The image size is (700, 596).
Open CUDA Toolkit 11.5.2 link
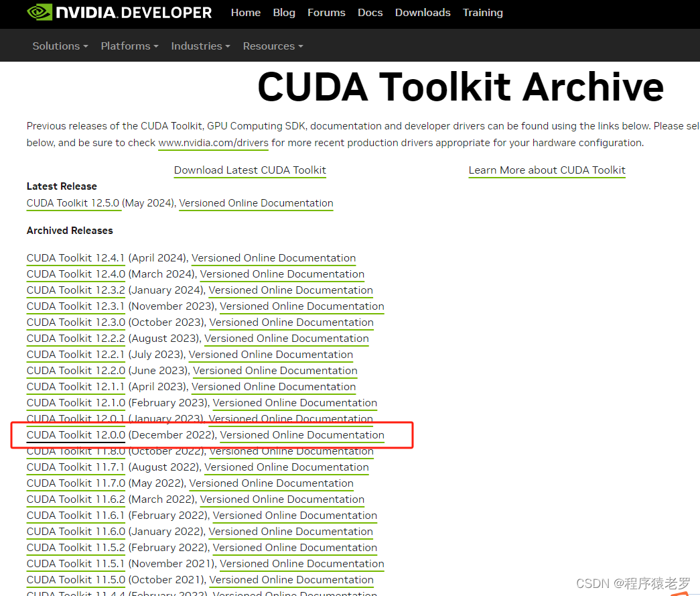(x=76, y=548)
